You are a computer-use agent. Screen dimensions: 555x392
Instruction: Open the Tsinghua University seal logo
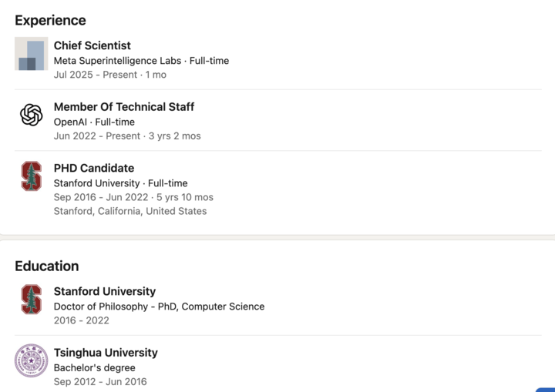click(x=31, y=360)
